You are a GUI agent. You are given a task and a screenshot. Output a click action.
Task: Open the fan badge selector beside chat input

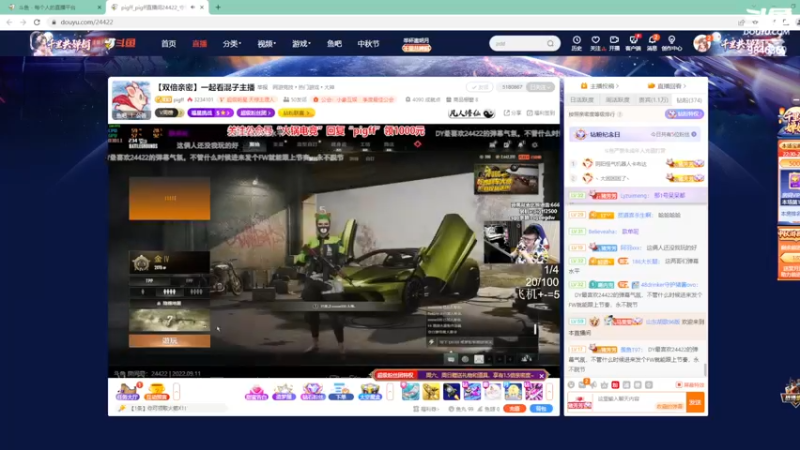point(580,402)
